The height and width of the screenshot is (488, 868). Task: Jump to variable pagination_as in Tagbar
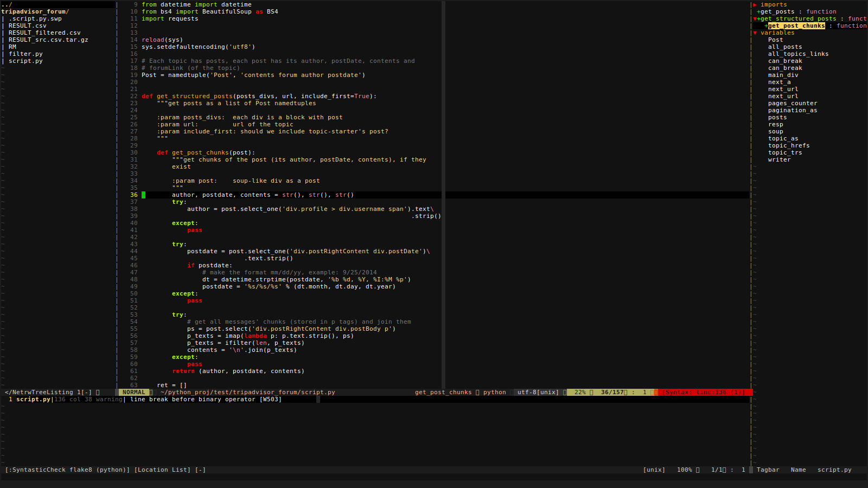click(x=793, y=110)
